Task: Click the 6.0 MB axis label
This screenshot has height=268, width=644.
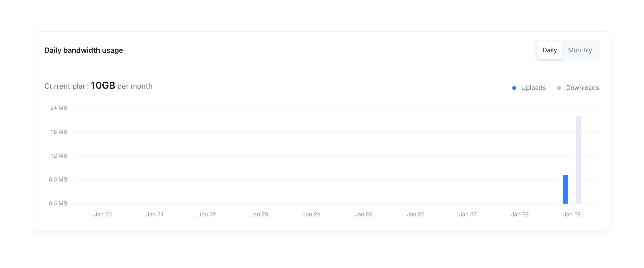Action: pyautogui.click(x=58, y=180)
